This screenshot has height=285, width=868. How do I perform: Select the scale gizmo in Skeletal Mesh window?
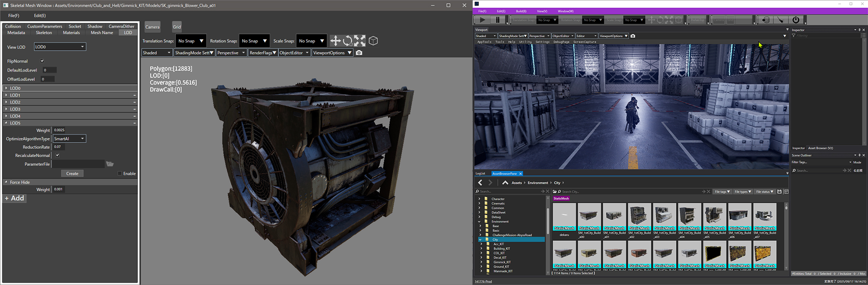[x=360, y=41]
